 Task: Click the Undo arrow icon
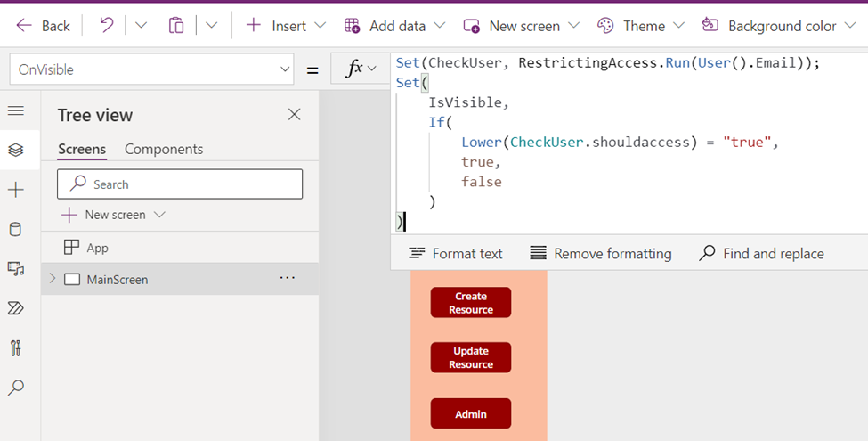point(106,25)
